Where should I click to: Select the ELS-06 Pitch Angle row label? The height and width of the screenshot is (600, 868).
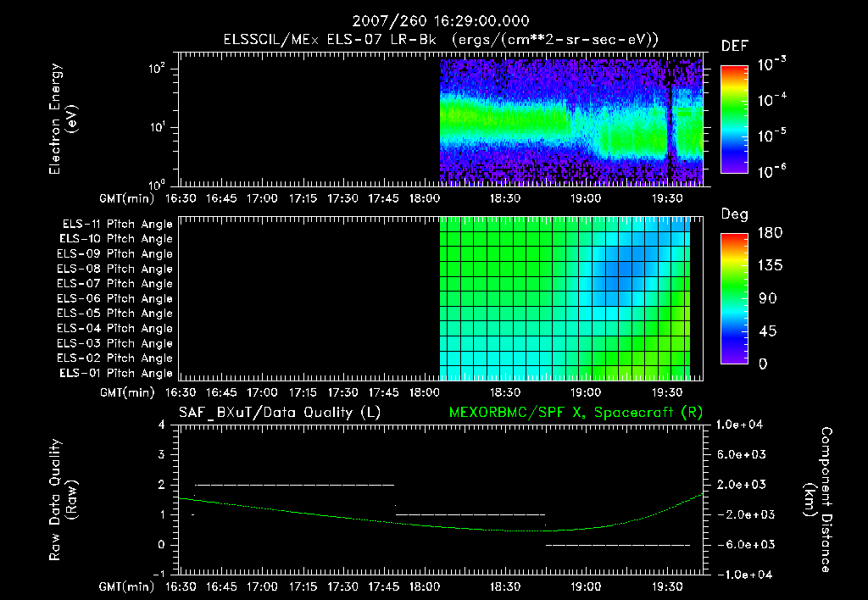pos(114,299)
